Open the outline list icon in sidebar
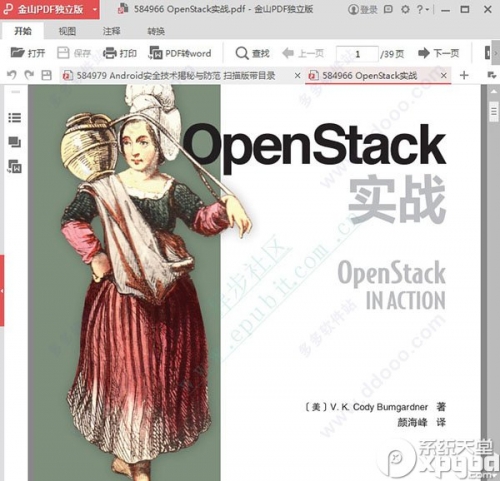Screen dimensions: 500x481 pos(15,118)
